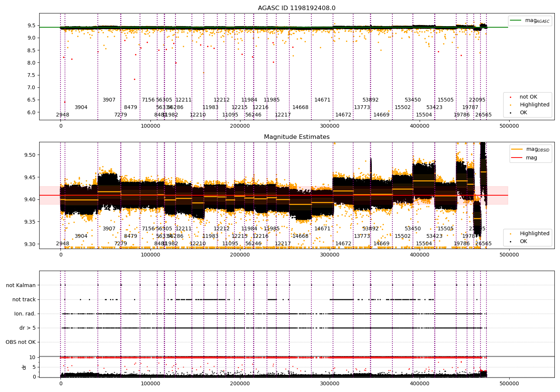Screen dimensions: 560x392
Task: Click obsid label 12211 in the top plot
Action: click(x=184, y=100)
